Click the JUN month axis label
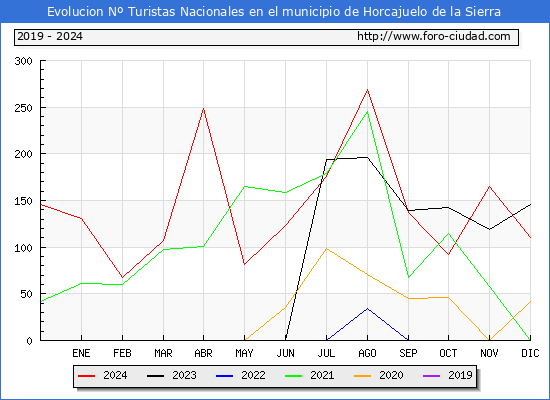 pos(286,353)
